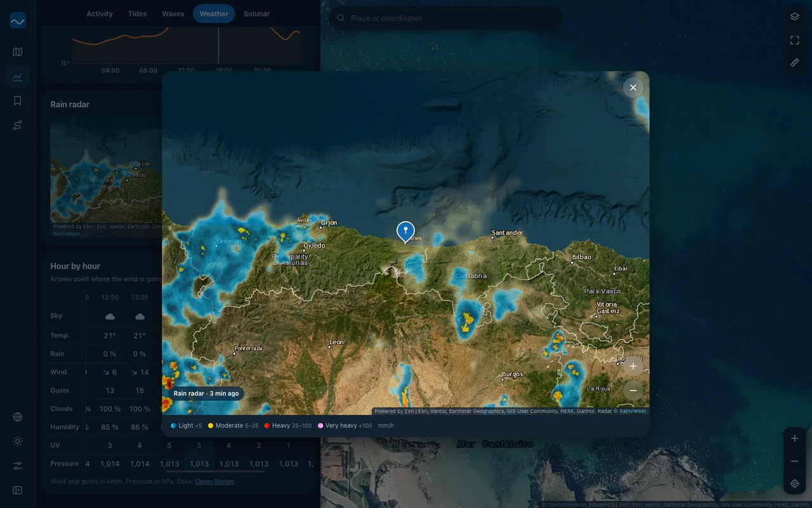This screenshot has width=812, height=508.
Task: Click the 04:00 chart axis label
Action: point(110,70)
